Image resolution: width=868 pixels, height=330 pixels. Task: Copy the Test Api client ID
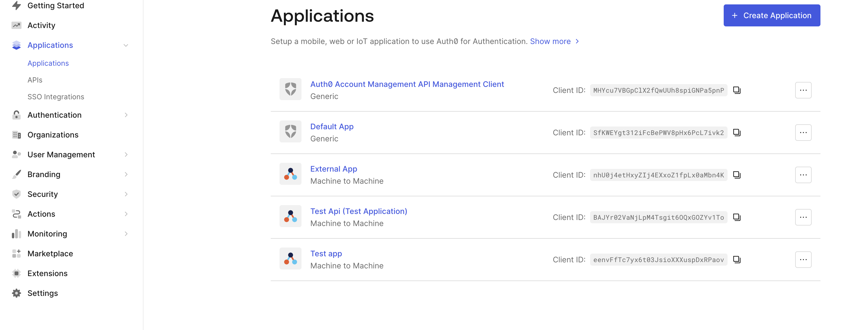tap(737, 218)
